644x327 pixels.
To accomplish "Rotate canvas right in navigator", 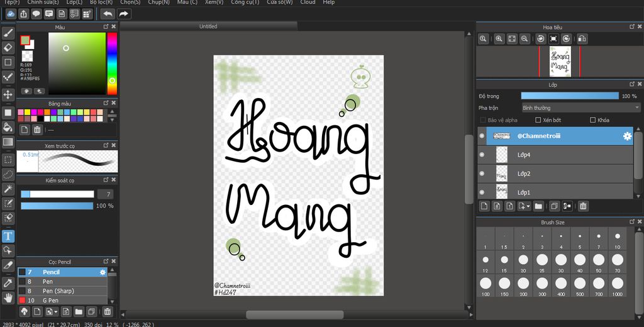I will pos(566,38).
